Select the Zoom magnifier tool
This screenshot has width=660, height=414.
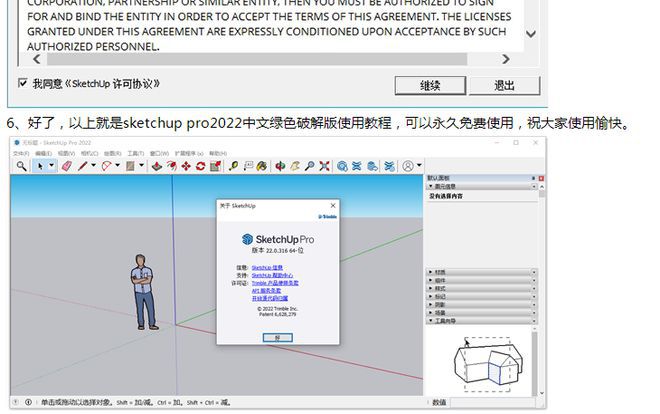[x=309, y=166]
